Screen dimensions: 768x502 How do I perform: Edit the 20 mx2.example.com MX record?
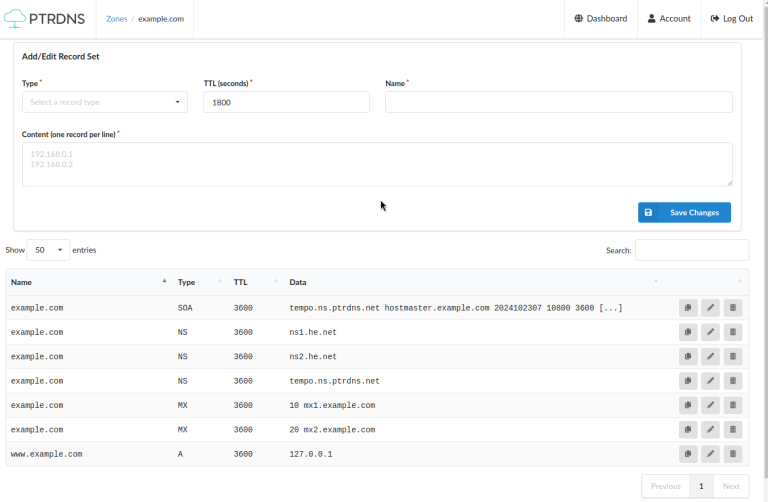point(710,430)
